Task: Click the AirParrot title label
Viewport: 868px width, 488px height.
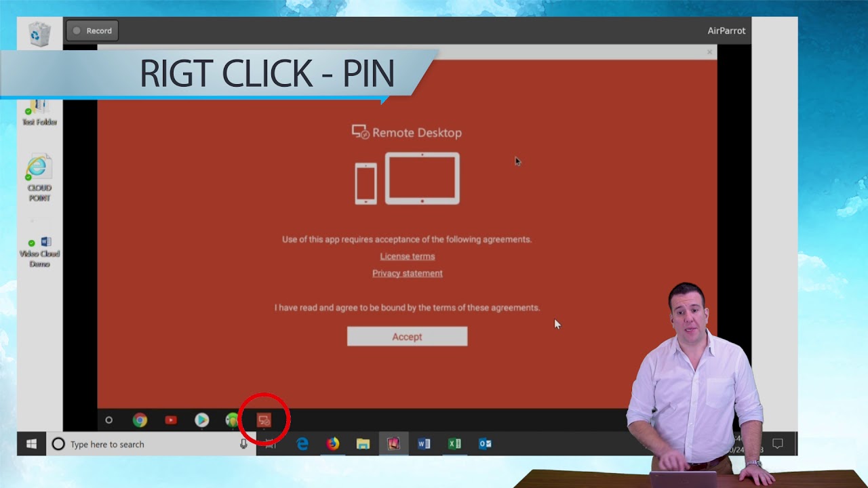Action: [726, 30]
